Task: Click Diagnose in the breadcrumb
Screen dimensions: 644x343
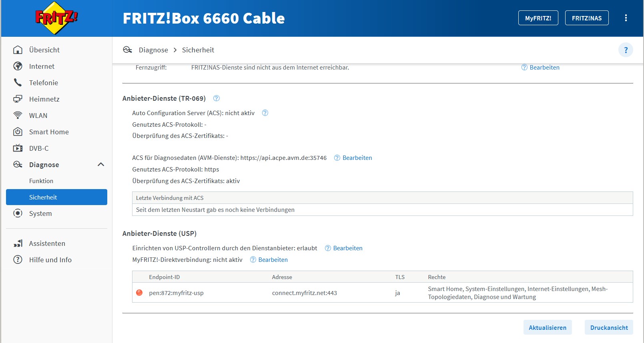Action: [153, 50]
